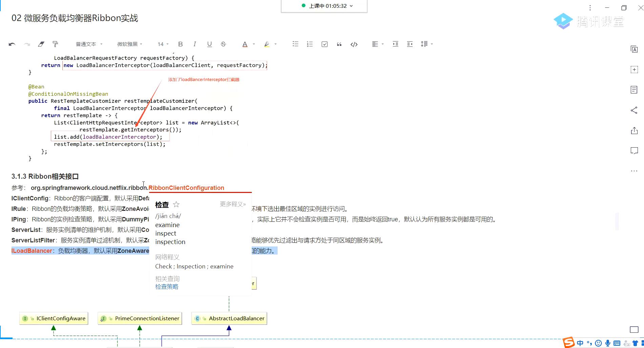
Task: Open the 上课中 class status menu
Action: point(327,6)
